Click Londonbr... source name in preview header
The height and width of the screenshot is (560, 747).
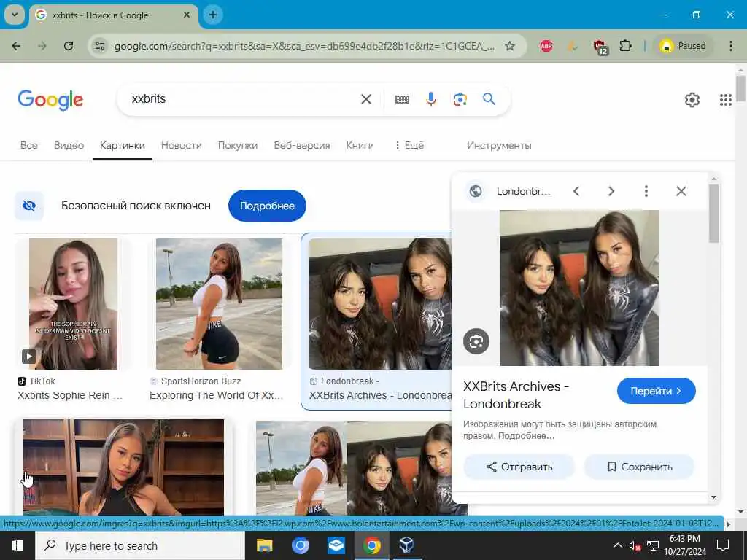point(523,192)
